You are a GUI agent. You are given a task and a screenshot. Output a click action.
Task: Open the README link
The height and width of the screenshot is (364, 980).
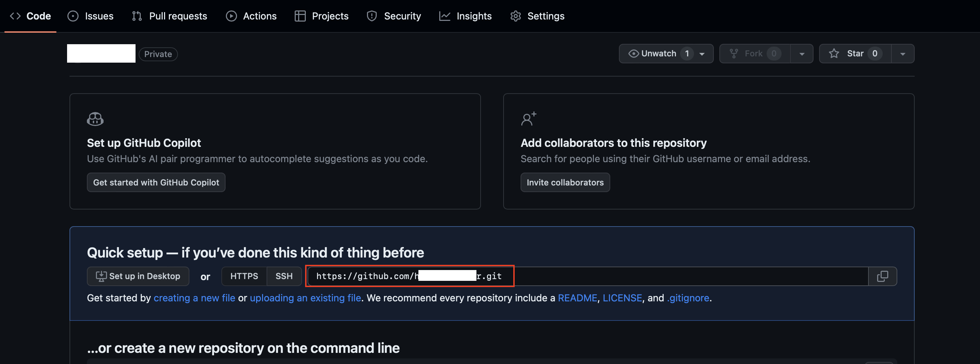pyautogui.click(x=578, y=298)
